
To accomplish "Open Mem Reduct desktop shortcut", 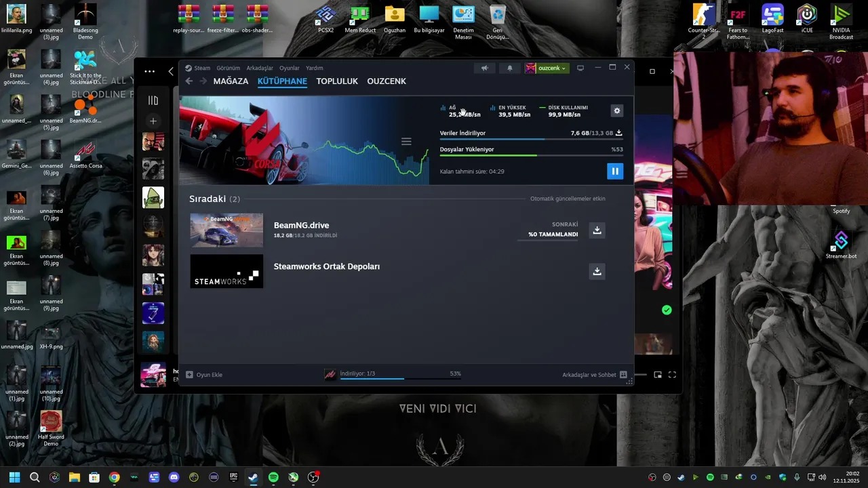I will point(360,18).
